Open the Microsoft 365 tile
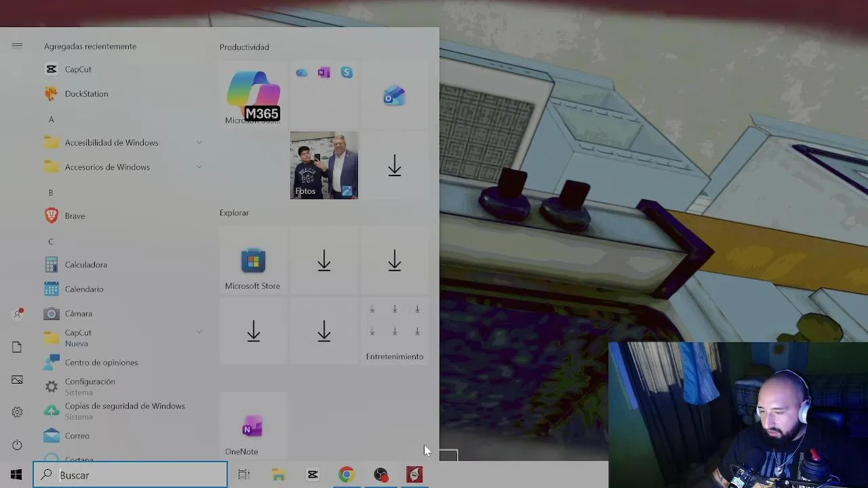 coord(253,95)
